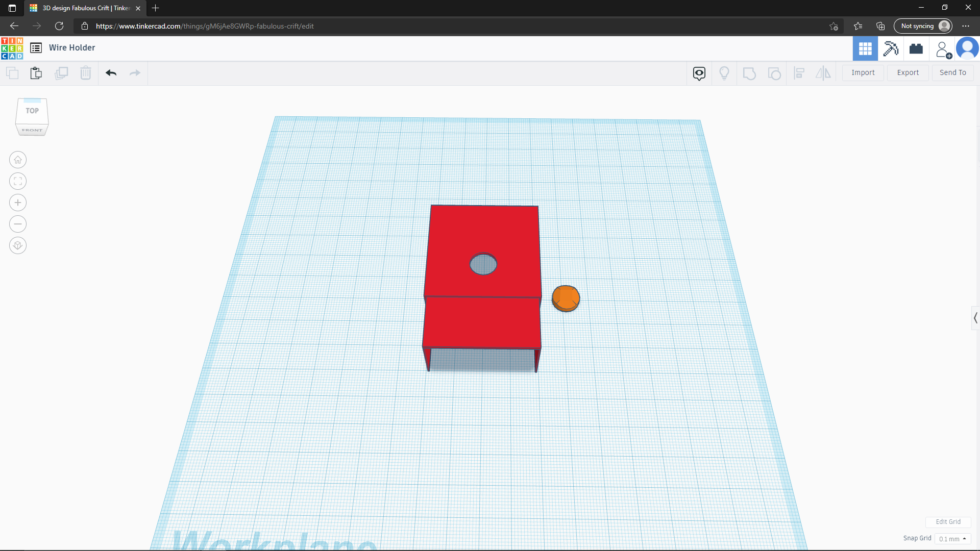Screen dimensions: 980x551
Task: Undo the last action
Action: pos(111,73)
